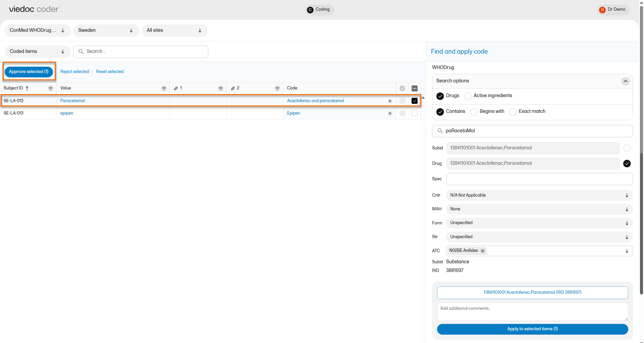Remove the N02BE Anilides ATC tag
This screenshot has height=343, width=644.
coord(483,251)
